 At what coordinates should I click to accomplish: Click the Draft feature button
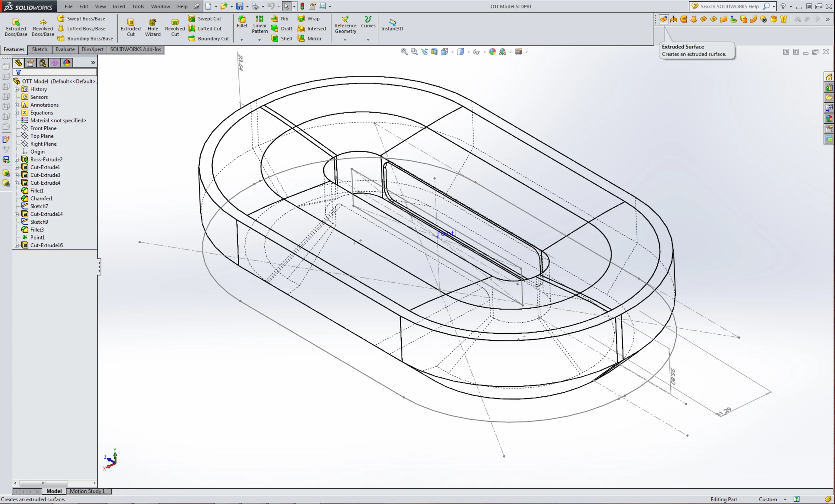tap(282, 28)
